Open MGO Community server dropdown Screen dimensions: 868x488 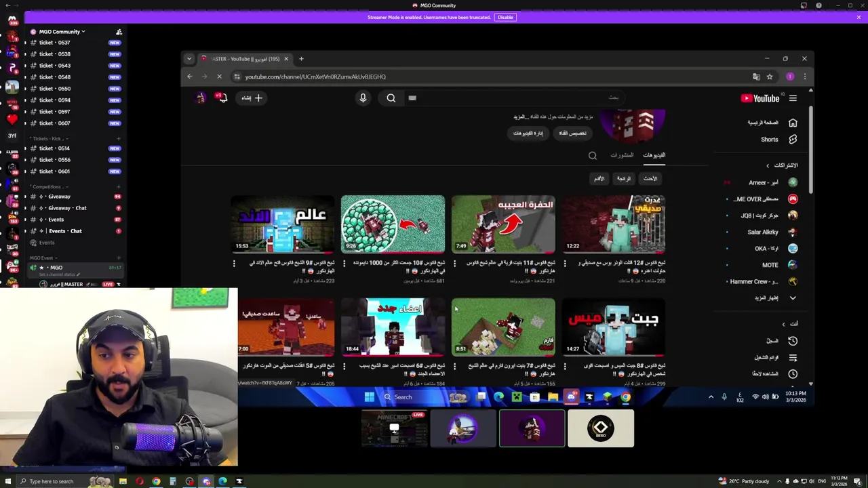pyautogui.click(x=61, y=32)
